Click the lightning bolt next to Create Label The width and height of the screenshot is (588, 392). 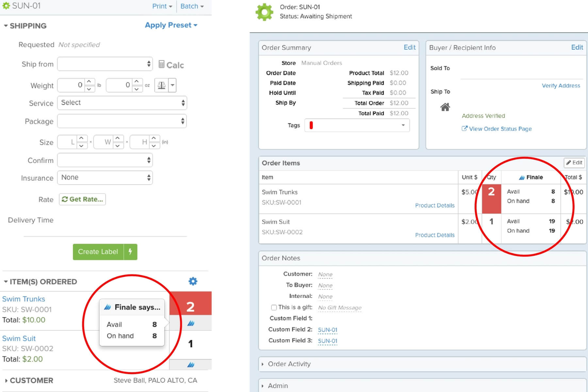pos(130,252)
